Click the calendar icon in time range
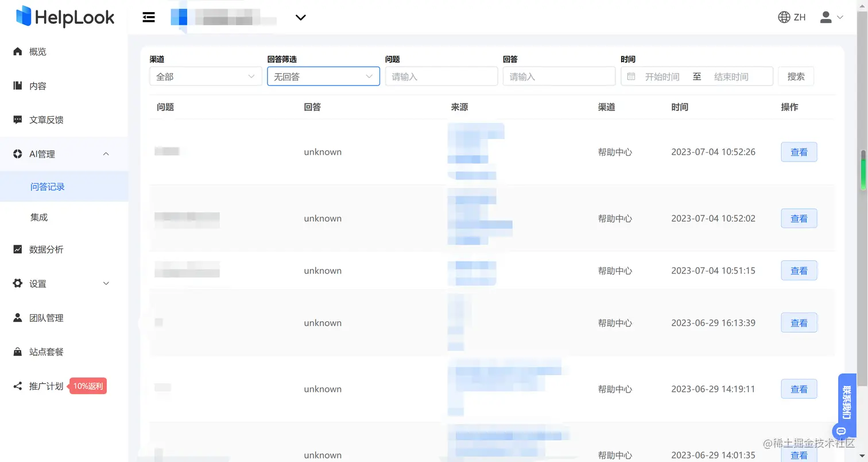This screenshot has width=868, height=462. pos(631,76)
